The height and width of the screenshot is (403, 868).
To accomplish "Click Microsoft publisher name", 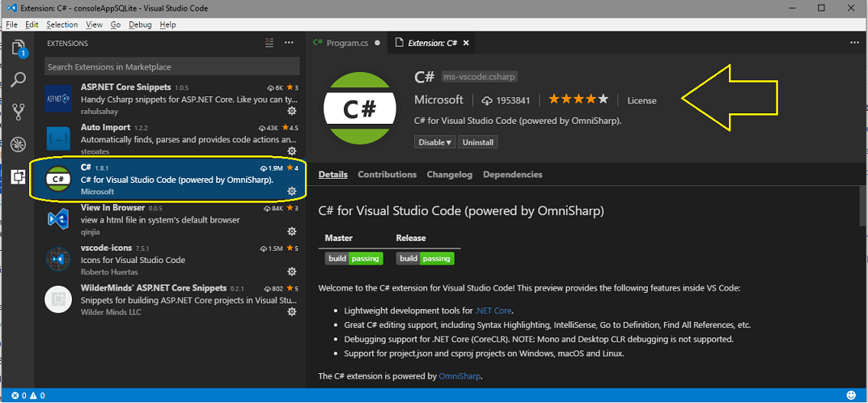I will coord(438,100).
